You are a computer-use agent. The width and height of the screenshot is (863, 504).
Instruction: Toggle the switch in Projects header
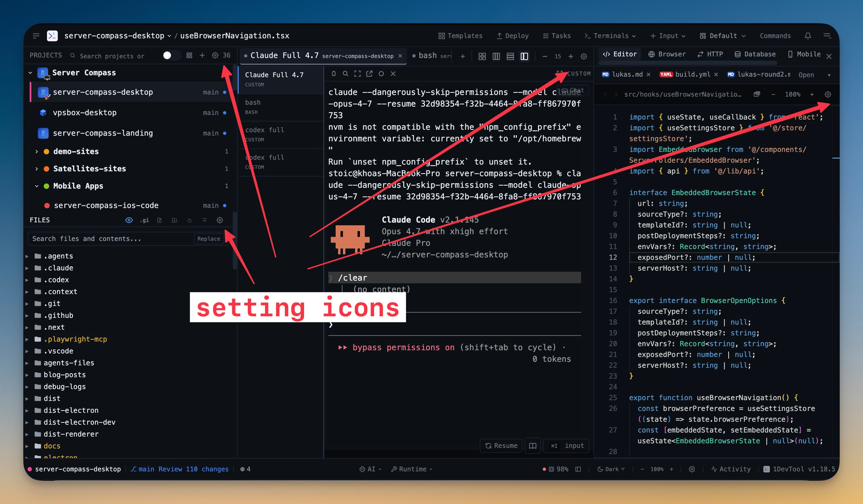click(x=171, y=55)
